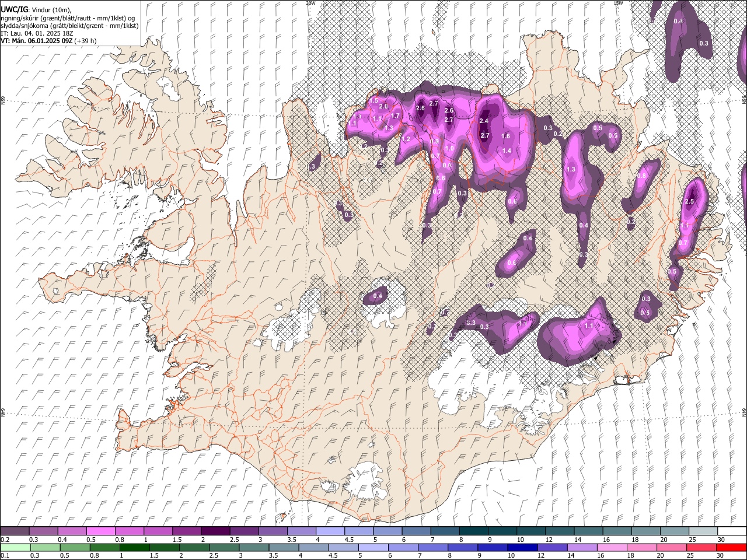Click the 'VT: Mán. 06.01.2025 09Z' valid time

pyautogui.click(x=37, y=41)
